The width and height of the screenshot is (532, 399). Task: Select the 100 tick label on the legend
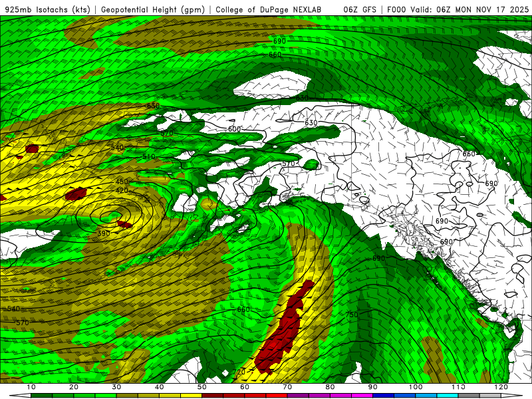point(416,387)
